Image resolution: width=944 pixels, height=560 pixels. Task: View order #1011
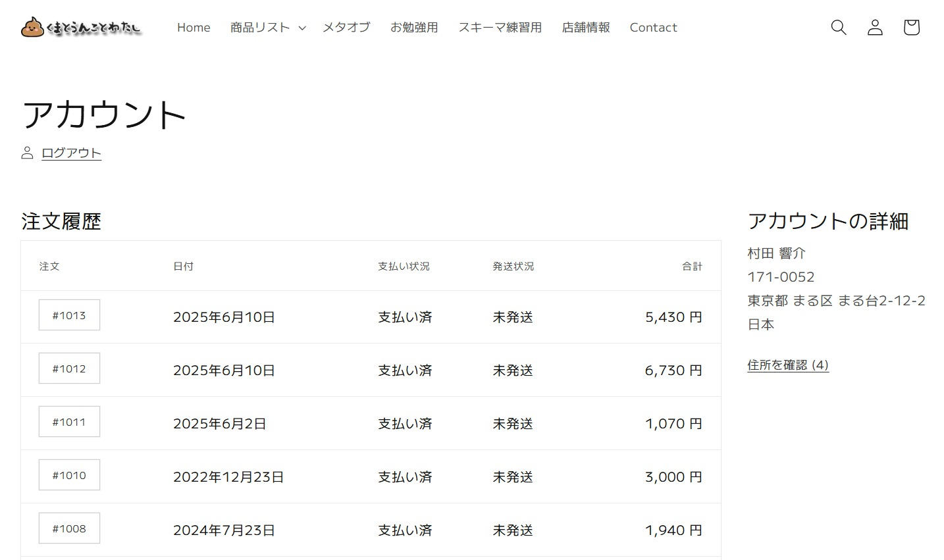[x=69, y=422]
